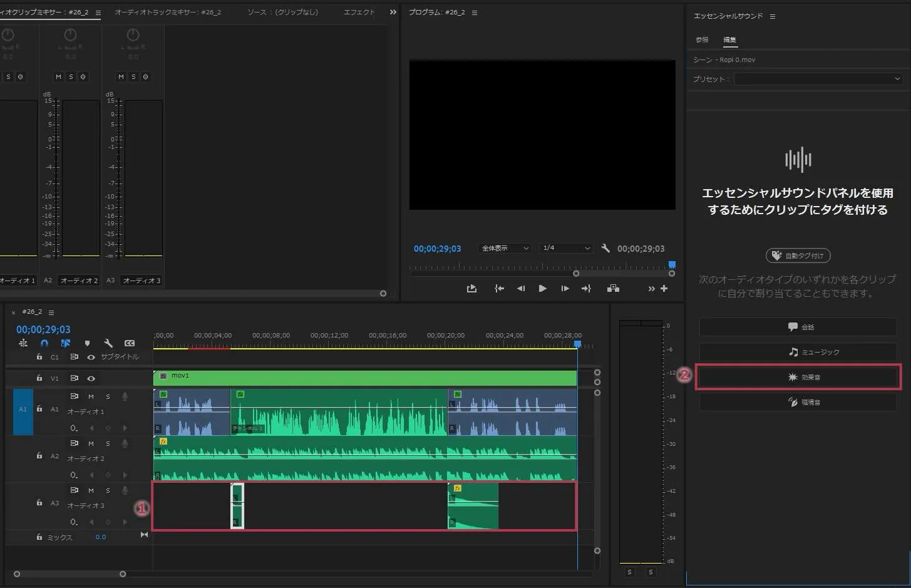
Task: Mute audio track A1
Action: pos(91,396)
